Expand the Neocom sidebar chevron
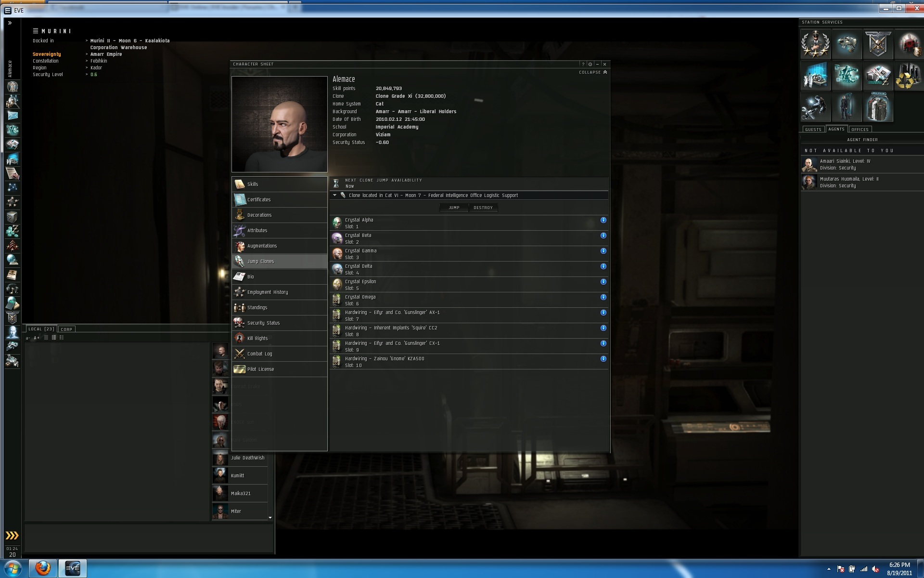The width and height of the screenshot is (924, 578). click(10, 23)
